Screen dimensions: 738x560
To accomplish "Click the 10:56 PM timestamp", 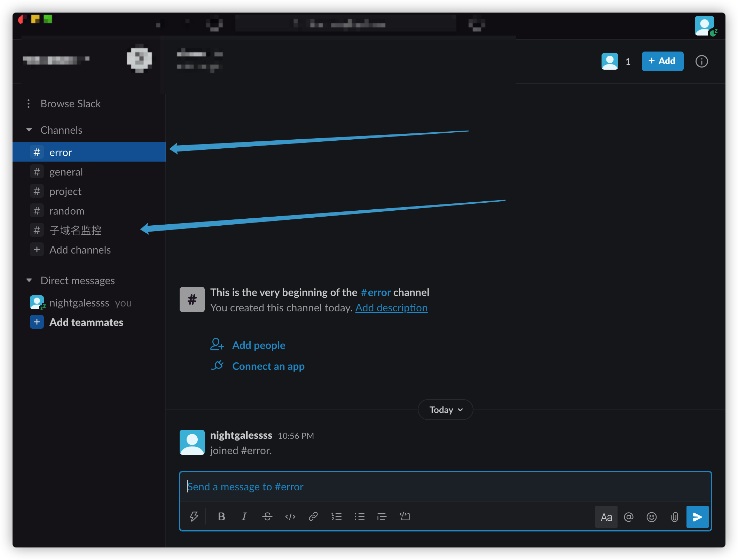I will [296, 436].
